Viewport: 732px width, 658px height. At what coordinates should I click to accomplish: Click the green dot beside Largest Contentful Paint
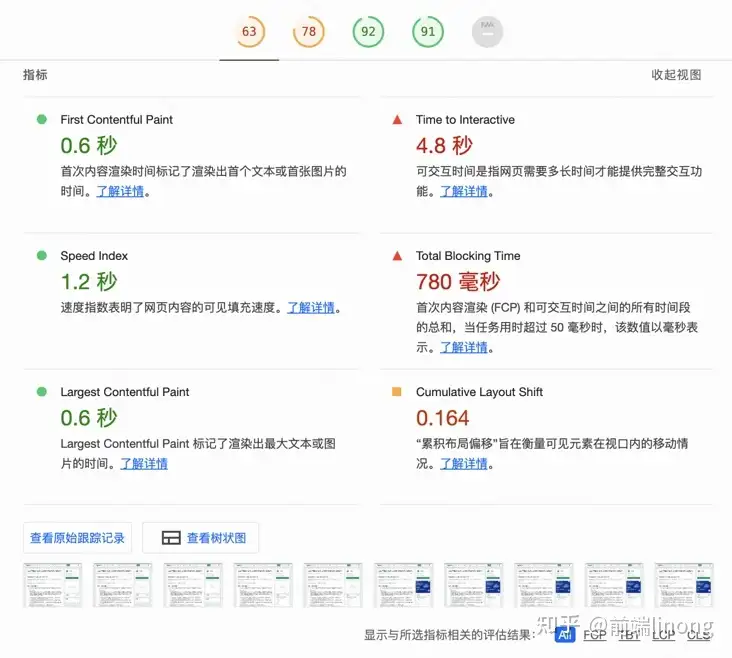42,392
